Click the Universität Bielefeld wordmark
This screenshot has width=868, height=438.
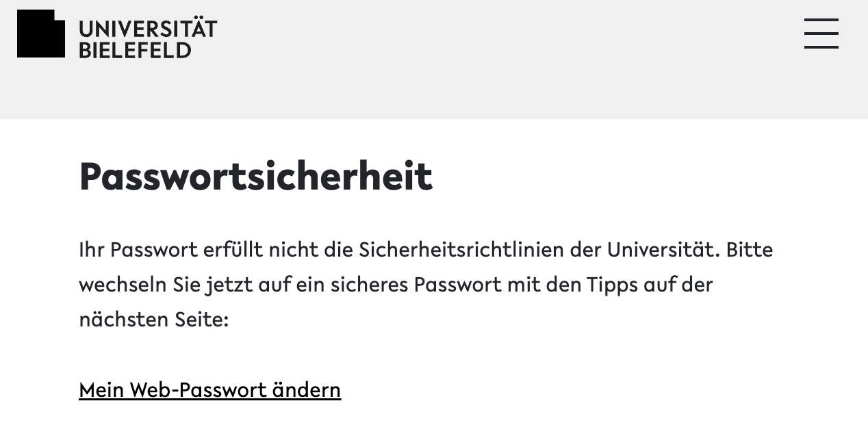click(x=147, y=39)
